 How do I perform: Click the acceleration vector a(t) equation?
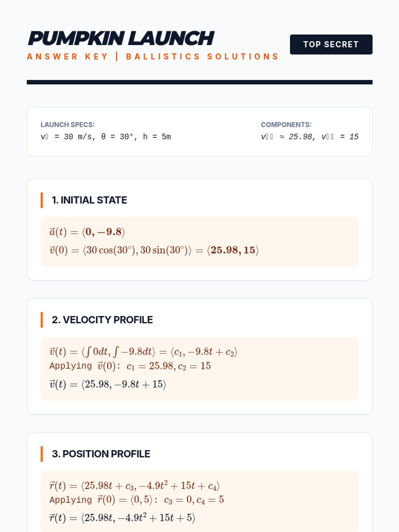click(87, 232)
